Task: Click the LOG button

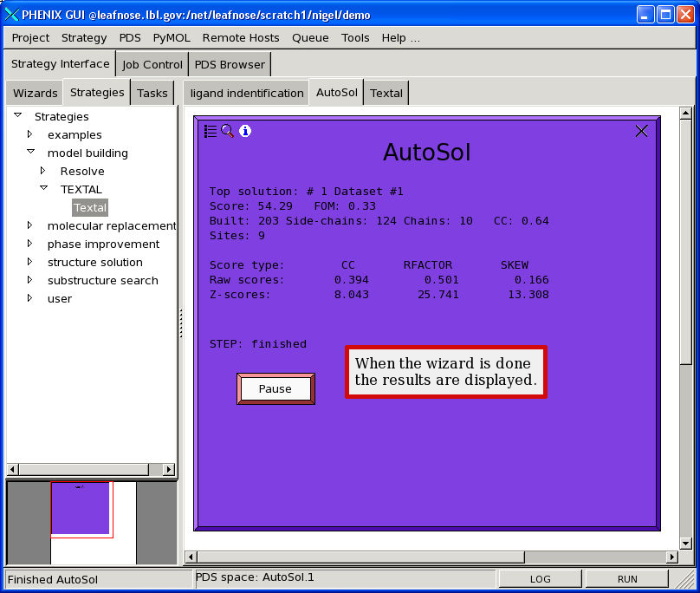Action: (540, 579)
